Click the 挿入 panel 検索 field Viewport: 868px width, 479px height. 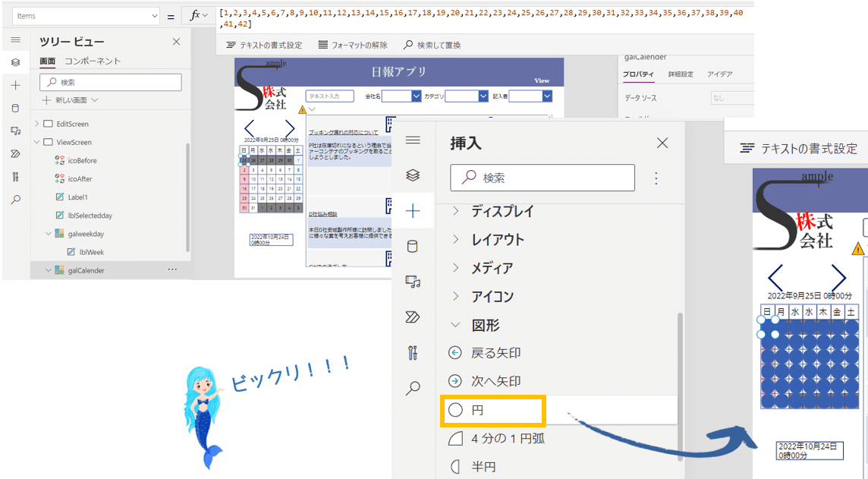tap(542, 178)
